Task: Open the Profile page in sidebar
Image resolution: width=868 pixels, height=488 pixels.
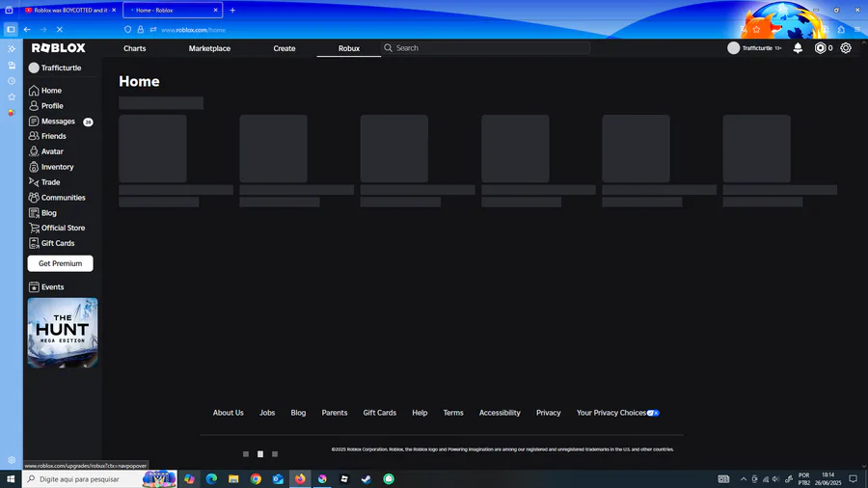Action: tap(46, 106)
